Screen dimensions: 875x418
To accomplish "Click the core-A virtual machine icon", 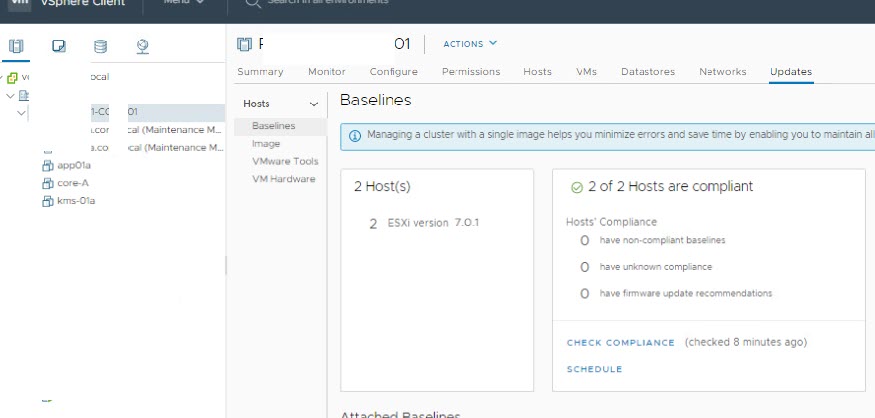I will 47,183.
